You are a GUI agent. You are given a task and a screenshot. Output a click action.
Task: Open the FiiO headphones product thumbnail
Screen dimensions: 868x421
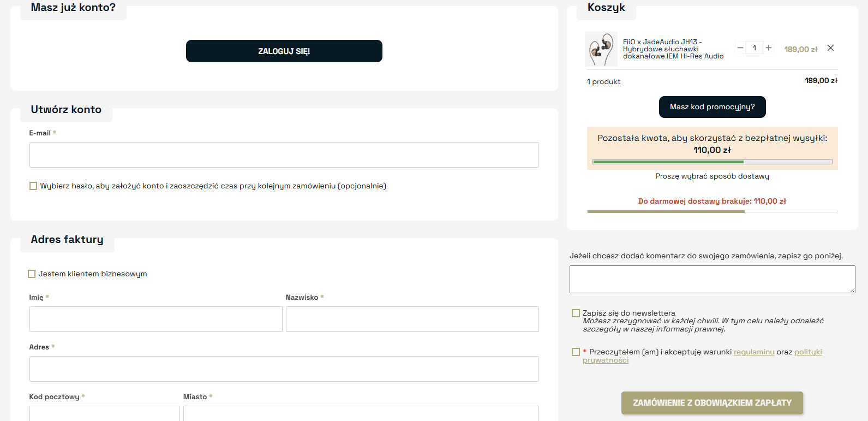601,49
